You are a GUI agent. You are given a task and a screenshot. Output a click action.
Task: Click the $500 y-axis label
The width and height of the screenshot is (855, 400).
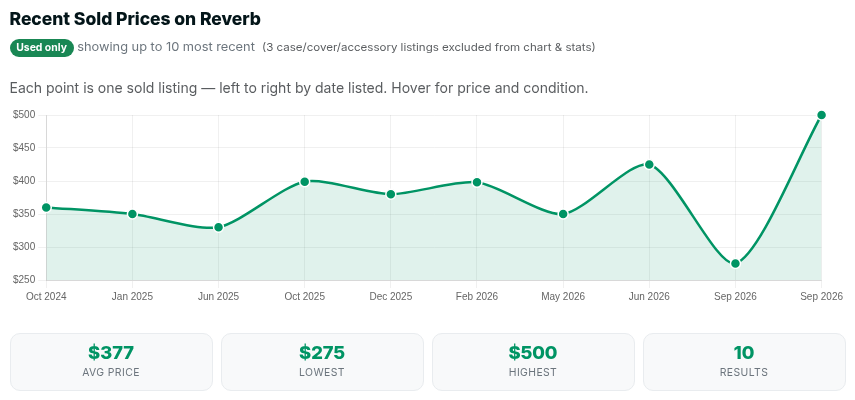click(x=24, y=115)
